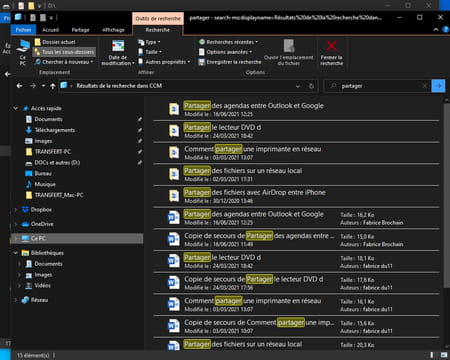Viewport: 450px width, 360px height.
Task: Open 'Copie de secours de Partager des agendas' file
Action: 296,239
